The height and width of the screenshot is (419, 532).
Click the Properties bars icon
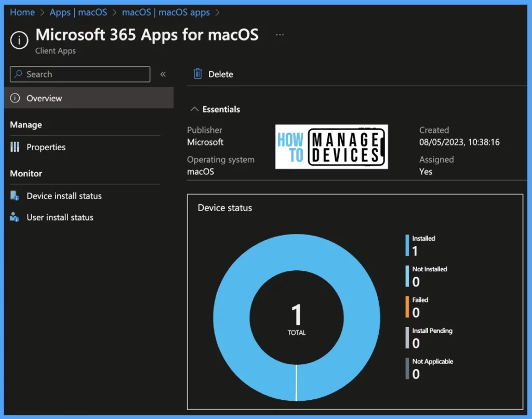coord(15,147)
